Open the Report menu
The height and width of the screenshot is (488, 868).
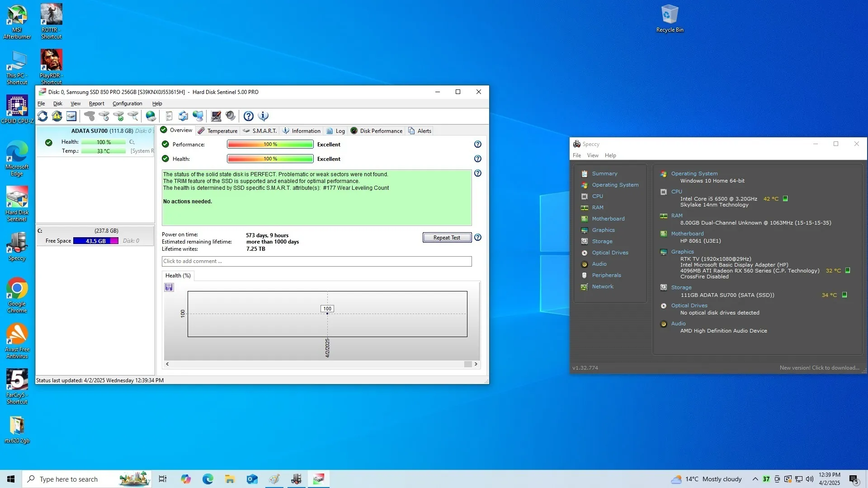[x=96, y=103]
